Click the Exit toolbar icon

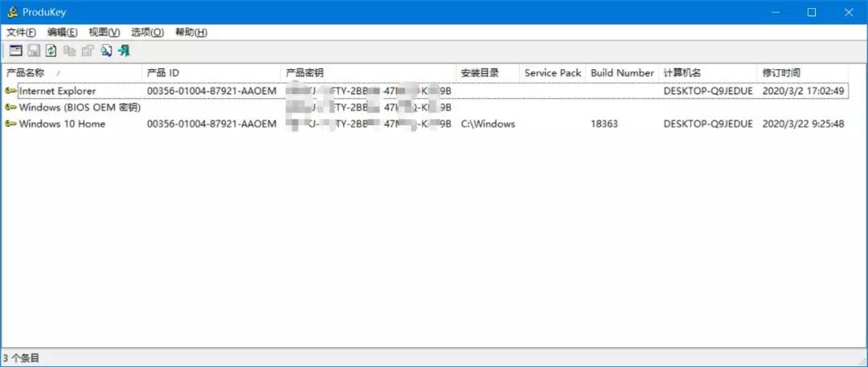point(124,51)
